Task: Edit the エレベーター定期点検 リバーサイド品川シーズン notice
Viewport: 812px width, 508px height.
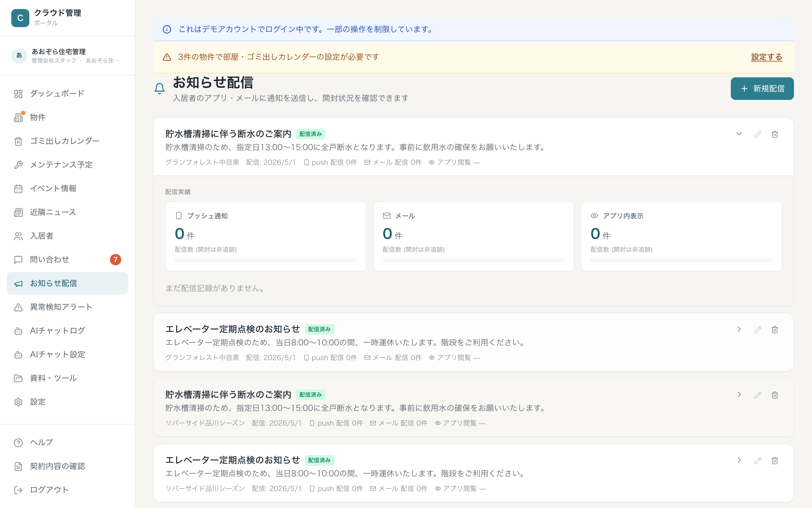Action: pyautogui.click(x=758, y=461)
